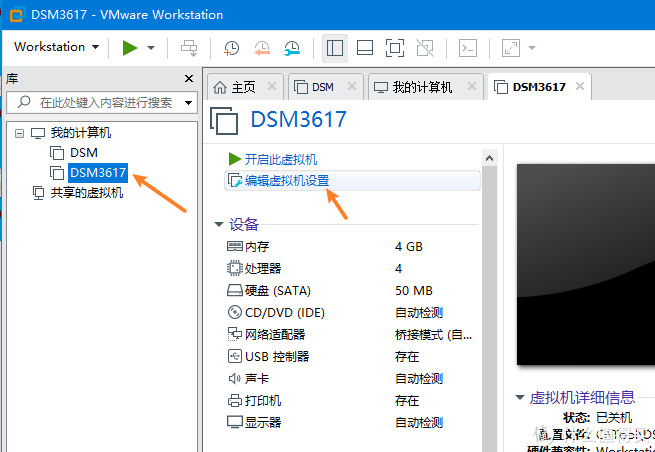Click the 内存 device row
Viewport: 655px width, 452px height.
coord(351,246)
